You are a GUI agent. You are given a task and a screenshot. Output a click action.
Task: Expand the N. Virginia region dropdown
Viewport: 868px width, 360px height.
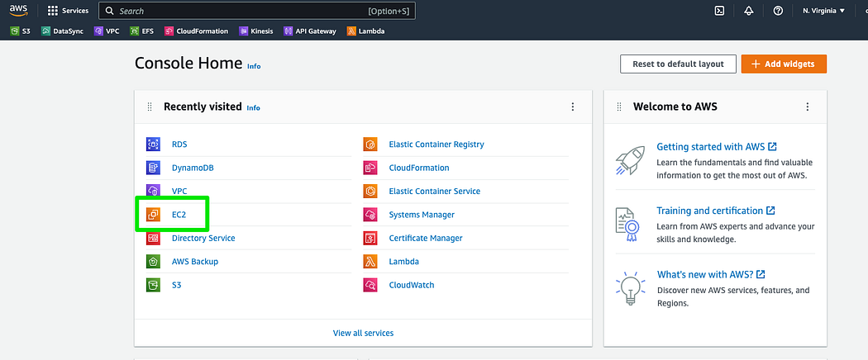tap(823, 11)
